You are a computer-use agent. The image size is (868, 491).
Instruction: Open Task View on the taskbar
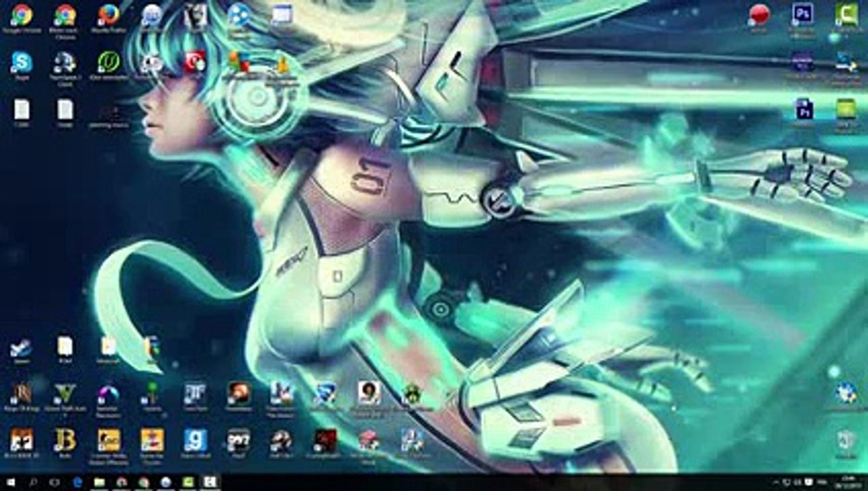(x=55, y=483)
